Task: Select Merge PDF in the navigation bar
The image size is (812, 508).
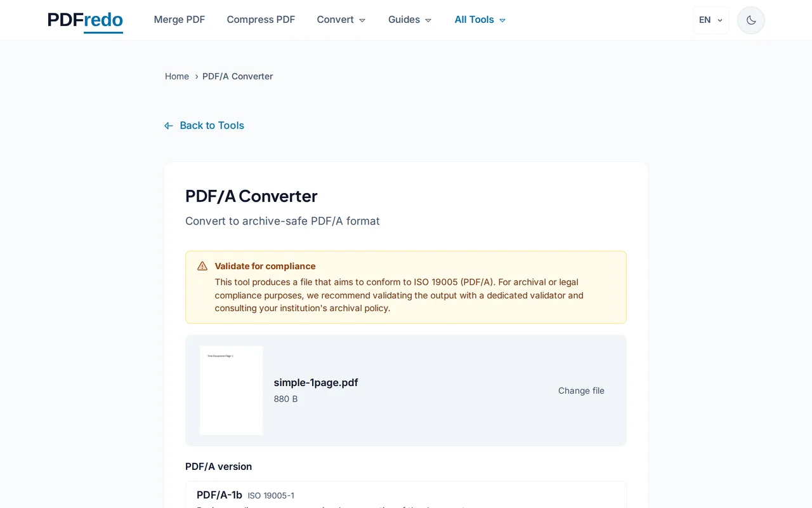Action: pos(180,20)
